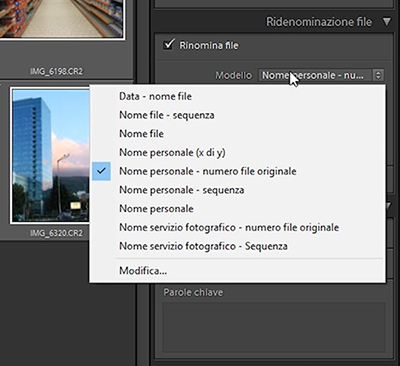Screen dimensions: 400x366
Task: Choose Nome servizio fotografico - Sequenza
Action: click(x=237, y=246)
